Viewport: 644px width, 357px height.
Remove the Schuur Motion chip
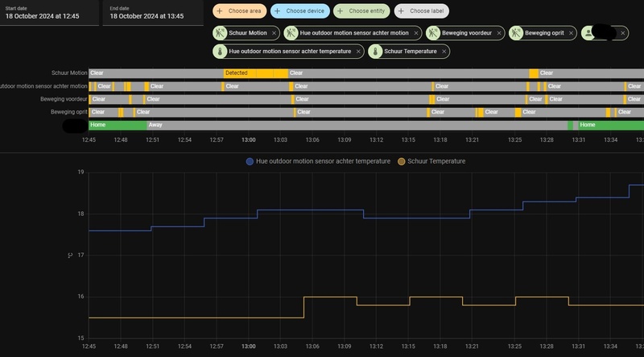pos(274,33)
